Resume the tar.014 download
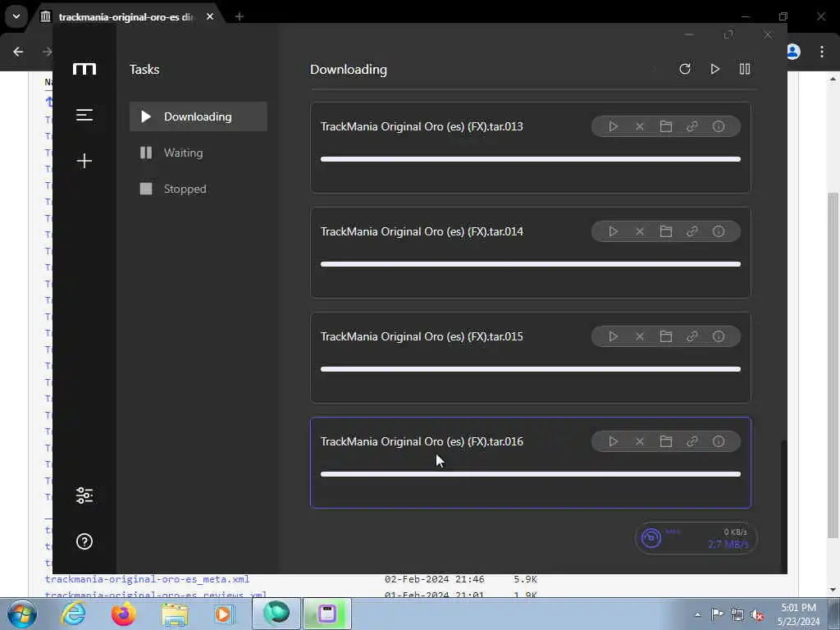840x630 pixels. click(x=613, y=231)
